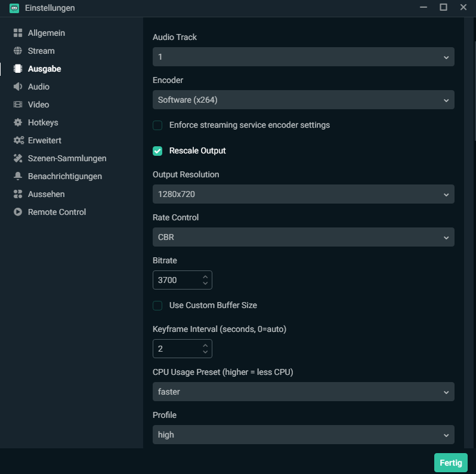The width and height of the screenshot is (476, 474).
Task: Switch to the Aussehen settings section
Action: pyautogui.click(x=46, y=194)
